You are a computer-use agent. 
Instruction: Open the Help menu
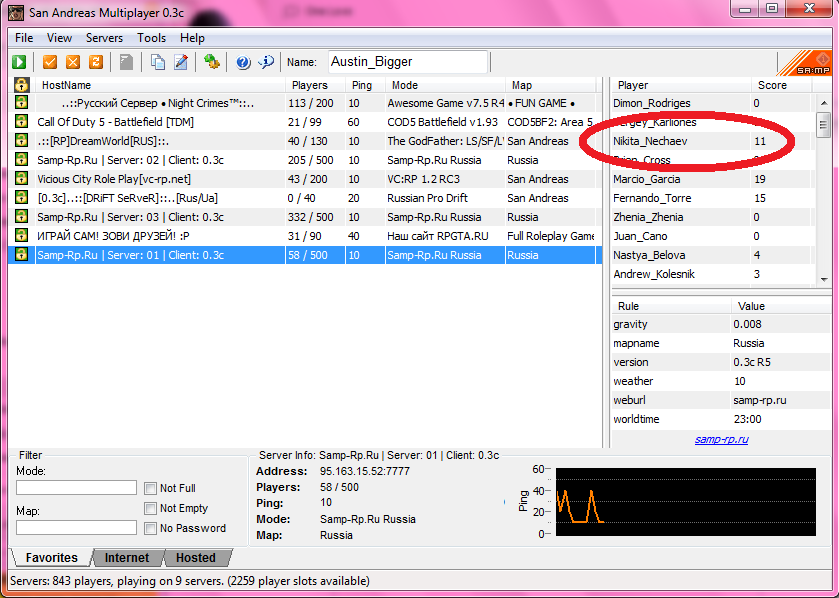point(192,38)
